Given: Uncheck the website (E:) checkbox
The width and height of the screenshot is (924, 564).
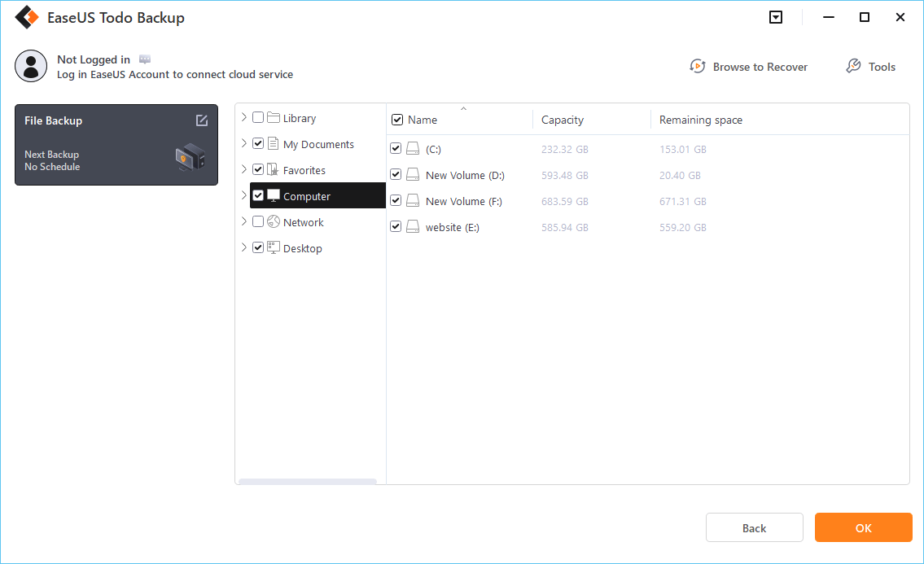Looking at the screenshot, I should tap(396, 226).
